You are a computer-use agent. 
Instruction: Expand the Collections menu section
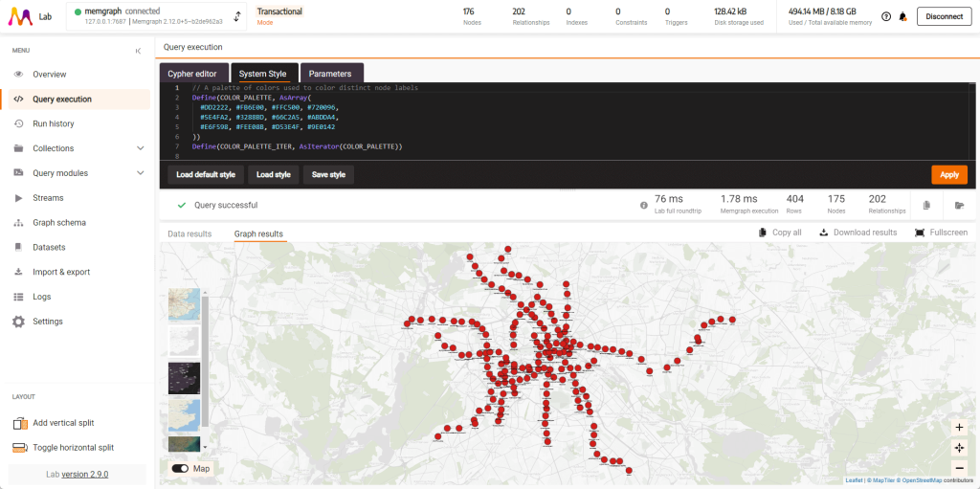141,148
